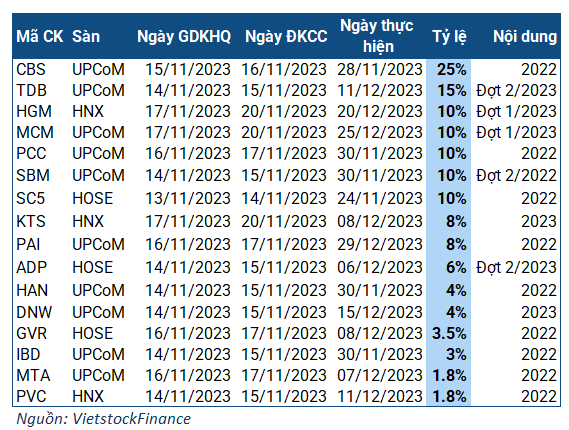Click the Ngày ĐKCC column header
Screen dimensions: 569x430
click(286, 37)
